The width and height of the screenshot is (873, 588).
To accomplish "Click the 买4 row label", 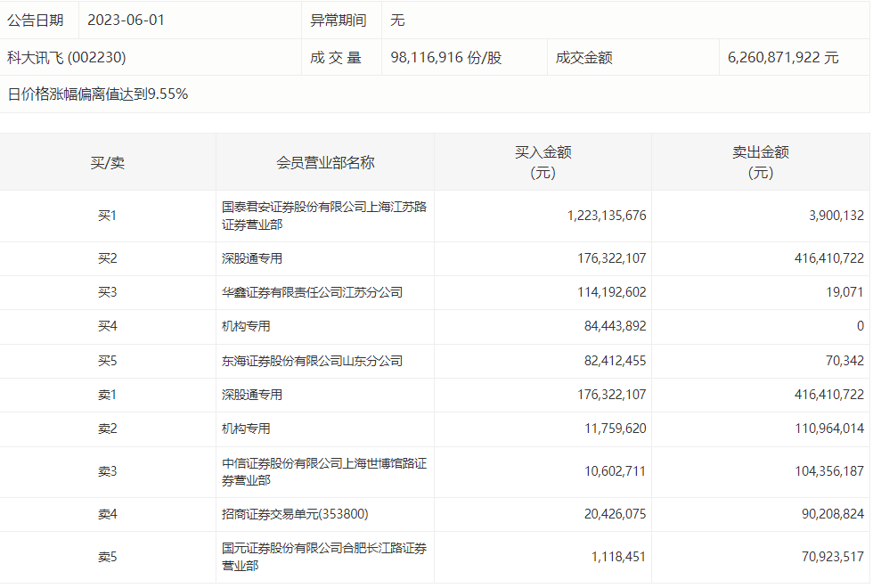I will tap(107, 326).
